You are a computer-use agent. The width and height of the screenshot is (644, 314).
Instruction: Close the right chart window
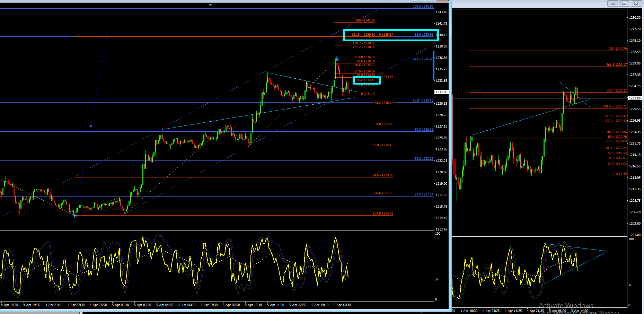pyautogui.click(x=636, y=3)
